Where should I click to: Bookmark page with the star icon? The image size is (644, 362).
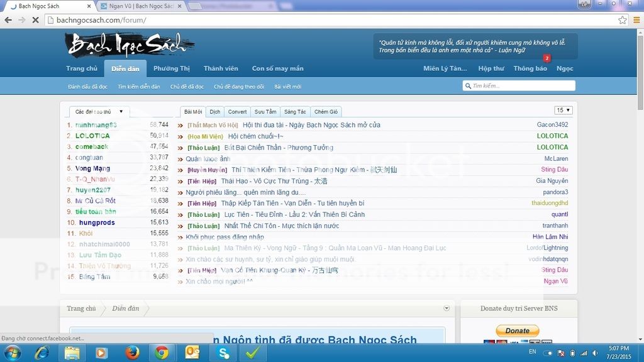pos(622,19)
